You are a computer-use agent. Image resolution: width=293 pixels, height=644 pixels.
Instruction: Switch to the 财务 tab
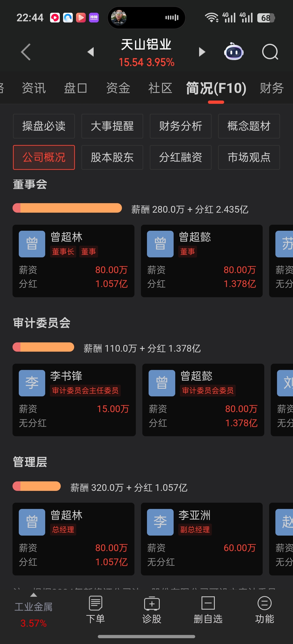[x=271, y=88]
